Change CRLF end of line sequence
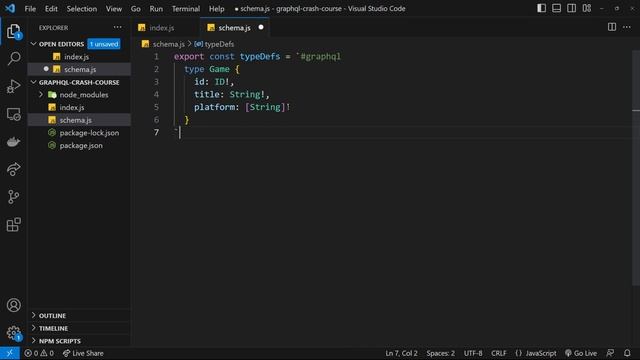 coord(499,353)
